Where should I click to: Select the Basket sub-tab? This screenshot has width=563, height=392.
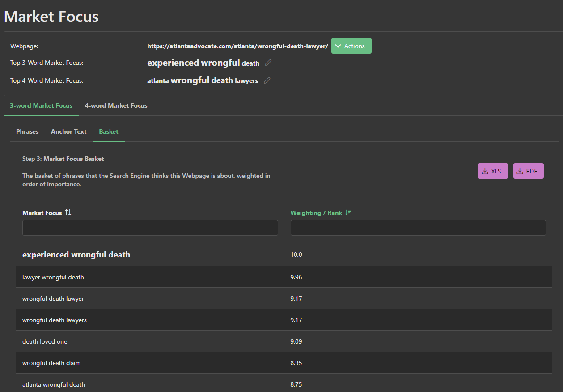tap(109, 131)
